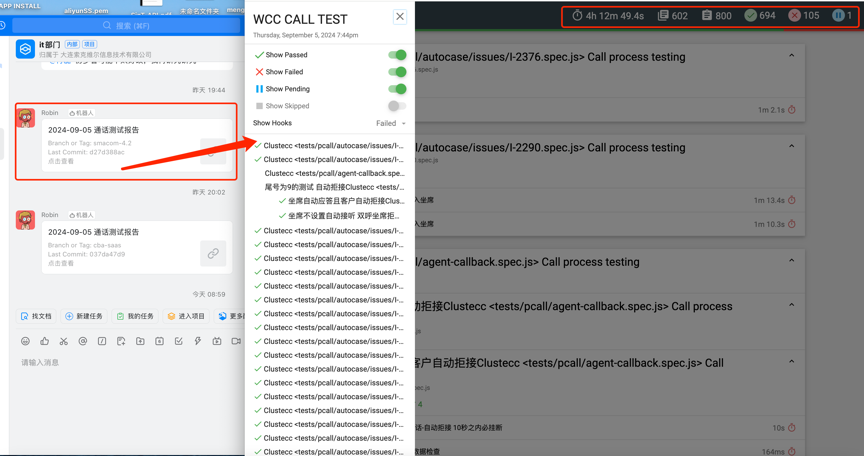
Task: Open the Show Hooks dropdown set to Failed
Action: pyautogui.click(x=390, y=124)
